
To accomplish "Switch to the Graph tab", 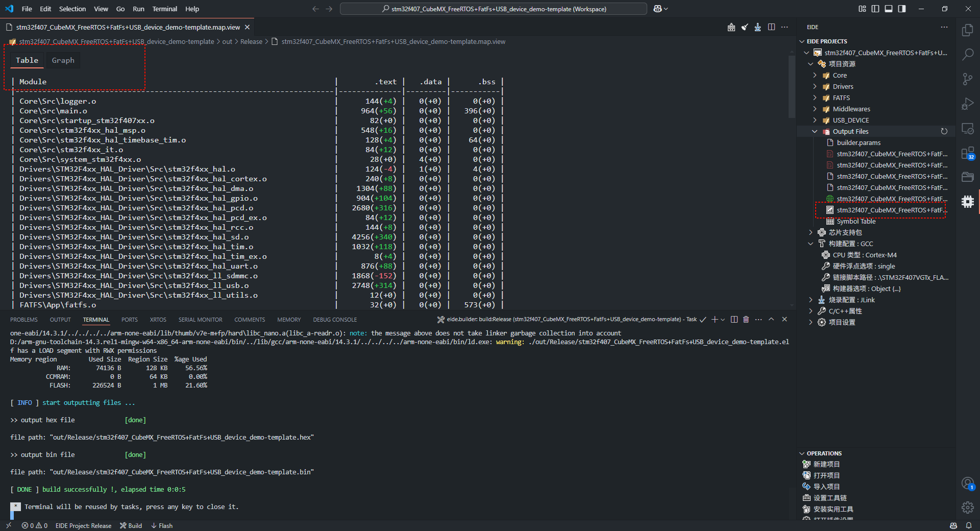I will (x=63, y=60).
